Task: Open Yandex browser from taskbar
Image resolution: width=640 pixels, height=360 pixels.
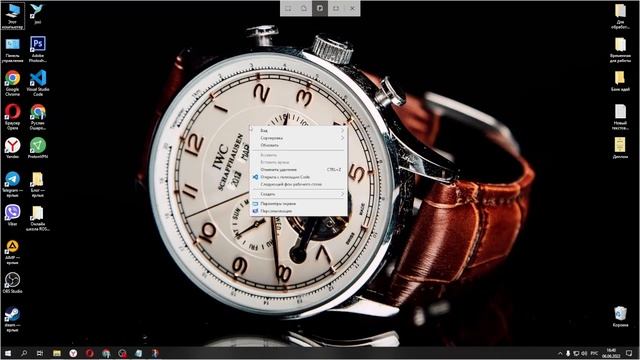Action: click(73, 353)
